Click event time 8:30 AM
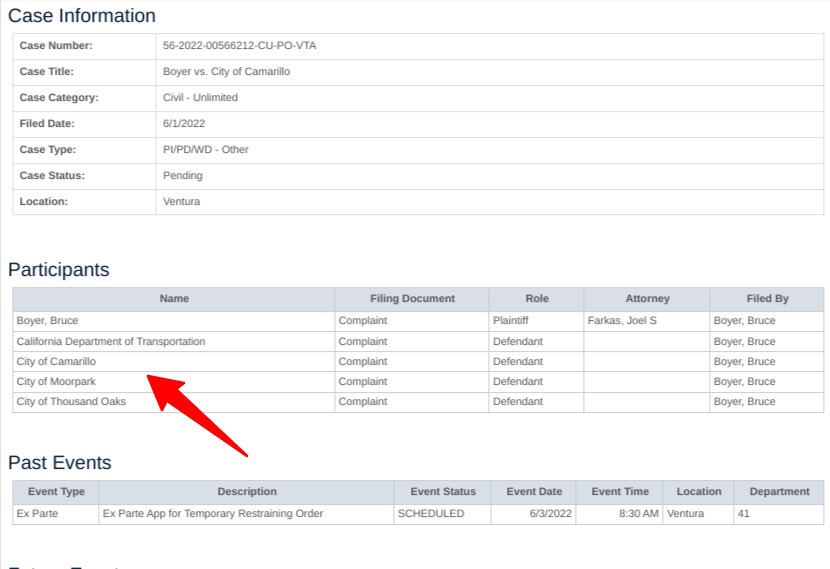This screenshot has height=569, width=830. click(639, 513)
